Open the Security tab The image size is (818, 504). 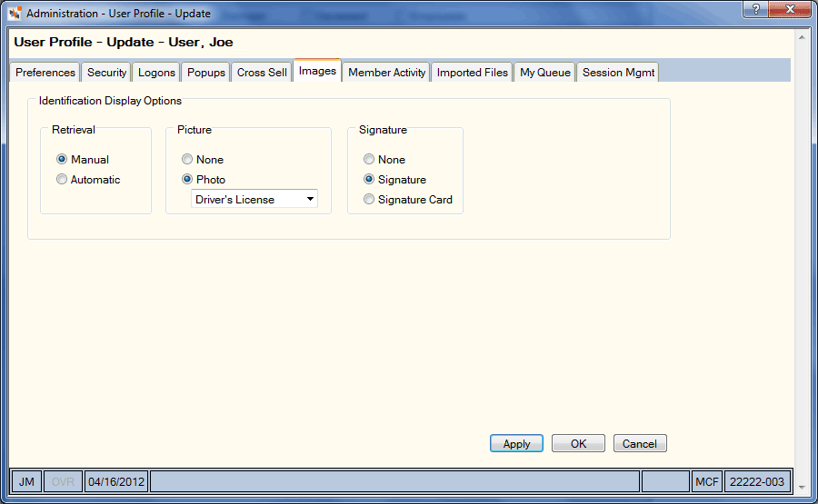106,73
